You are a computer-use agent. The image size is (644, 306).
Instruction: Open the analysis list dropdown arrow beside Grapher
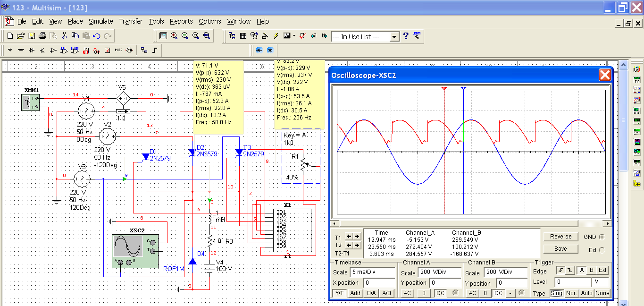(x=294, y=36)
